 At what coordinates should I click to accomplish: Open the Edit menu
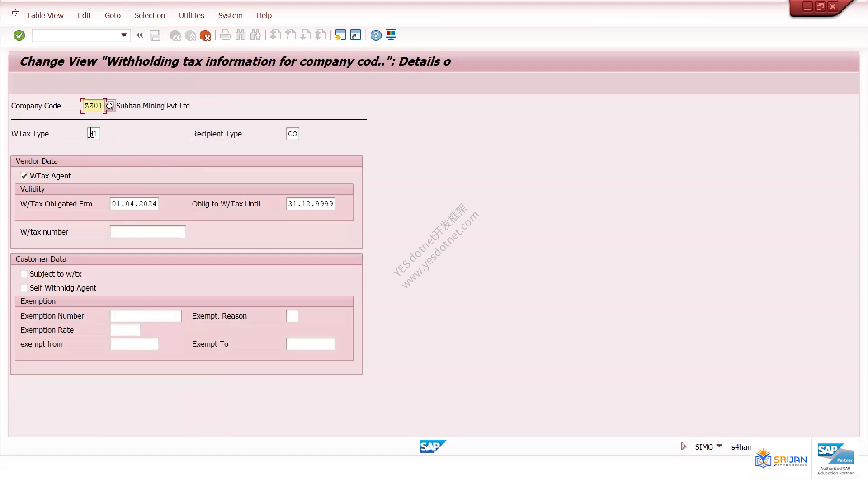[84, 15]
